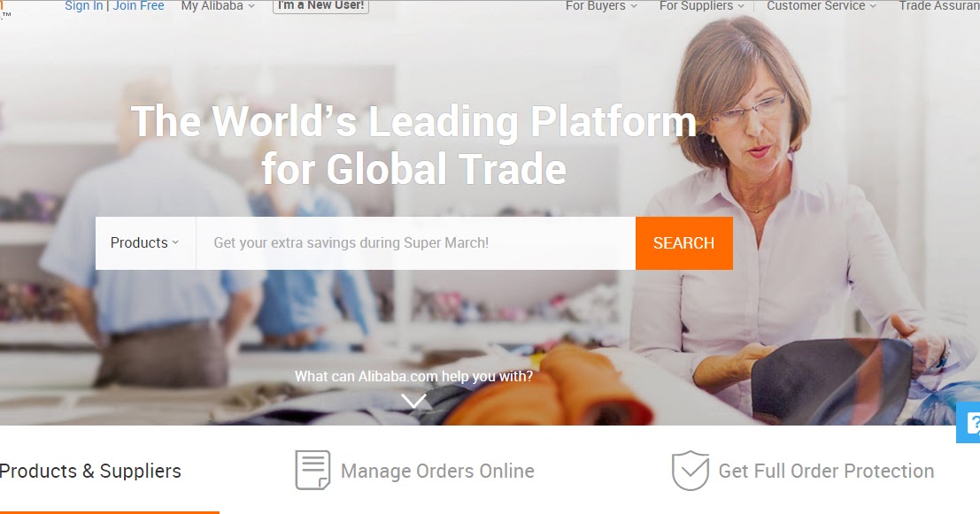Click the Manage Orders Online document icon
Image resolution: width=980 pixels, height=514 pixels.
coord(313,471)
